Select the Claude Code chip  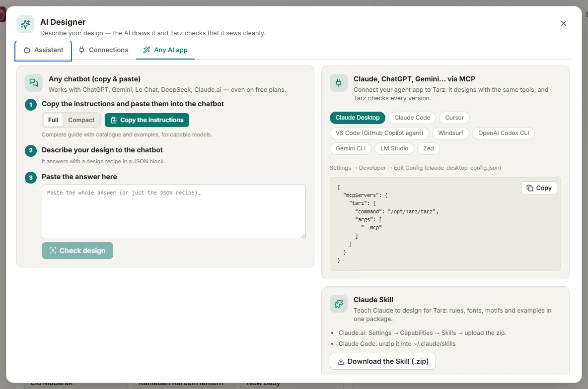412,118
